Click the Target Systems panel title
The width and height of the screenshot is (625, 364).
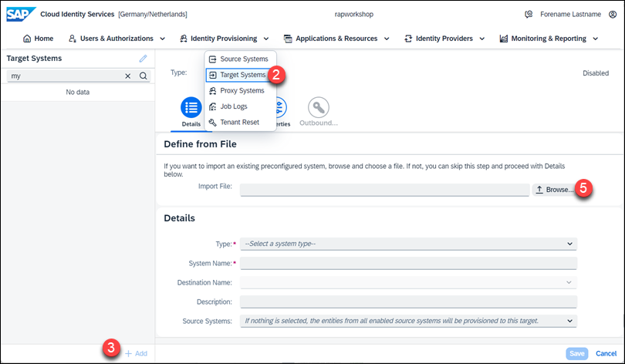[34, 59]
